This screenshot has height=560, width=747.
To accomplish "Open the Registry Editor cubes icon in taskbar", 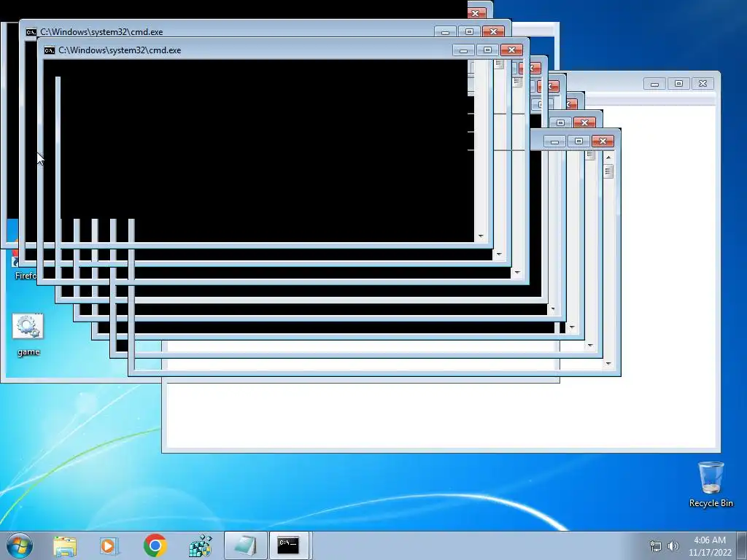I will (x=200, y=545).
